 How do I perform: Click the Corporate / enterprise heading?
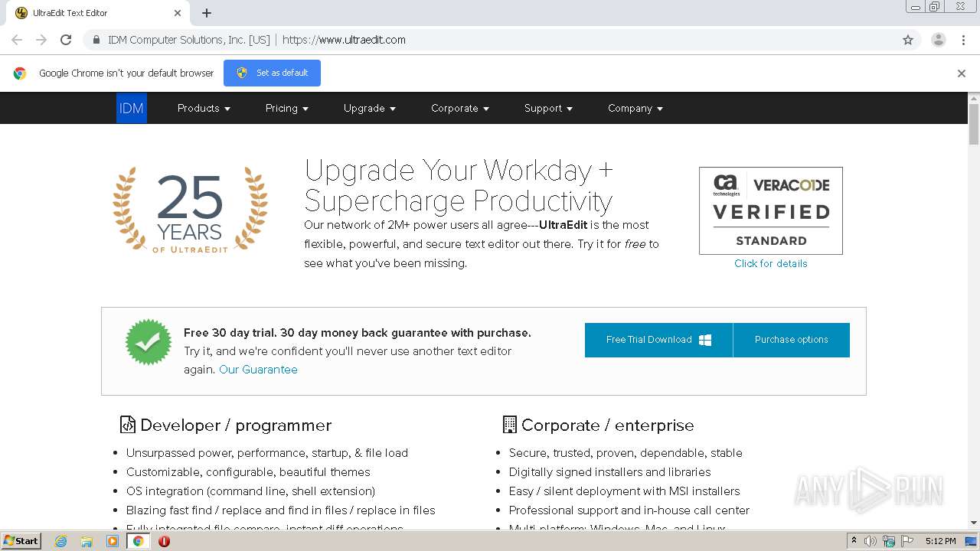[607, 425]
